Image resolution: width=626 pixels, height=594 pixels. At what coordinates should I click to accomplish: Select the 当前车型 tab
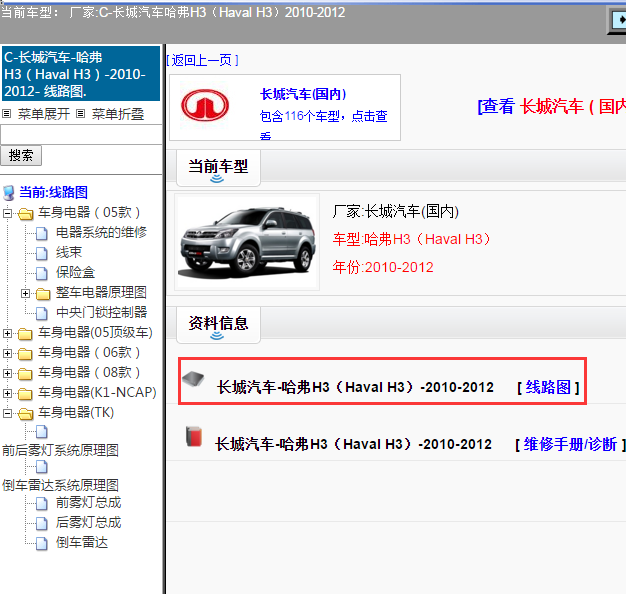click(218, 168)
